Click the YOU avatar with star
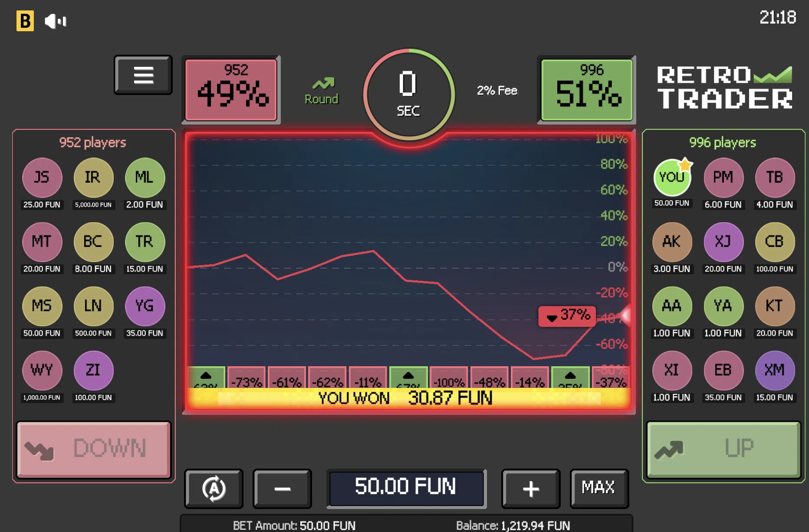Image resolution: width=809 pixels, height=532 pixels. pos(672,177)
